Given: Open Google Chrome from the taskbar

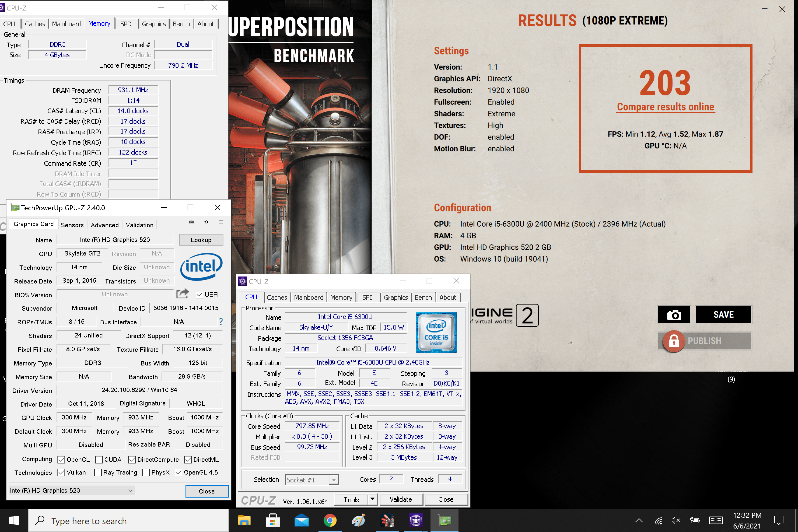Looking at the screenshot, I should pos(330,520).
